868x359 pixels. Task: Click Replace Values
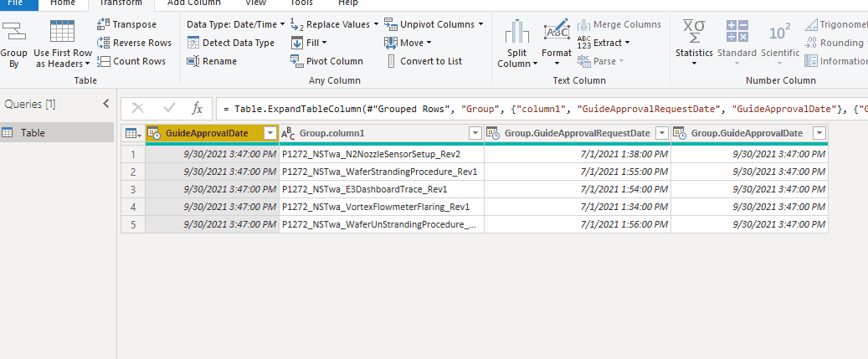click(331, 24)
